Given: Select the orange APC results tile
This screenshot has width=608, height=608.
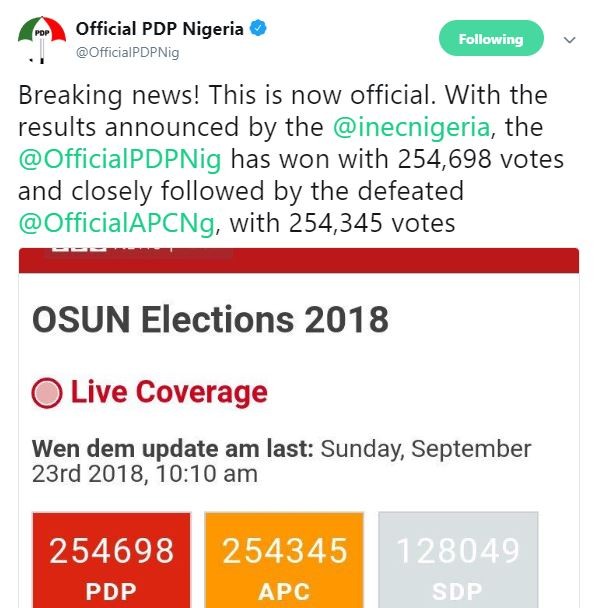Looking at the screenshot, I should coord(284,560).
